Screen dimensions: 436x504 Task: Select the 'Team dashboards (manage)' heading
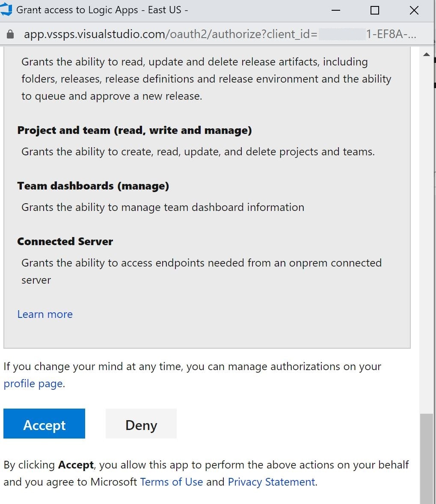click(93, 186)
